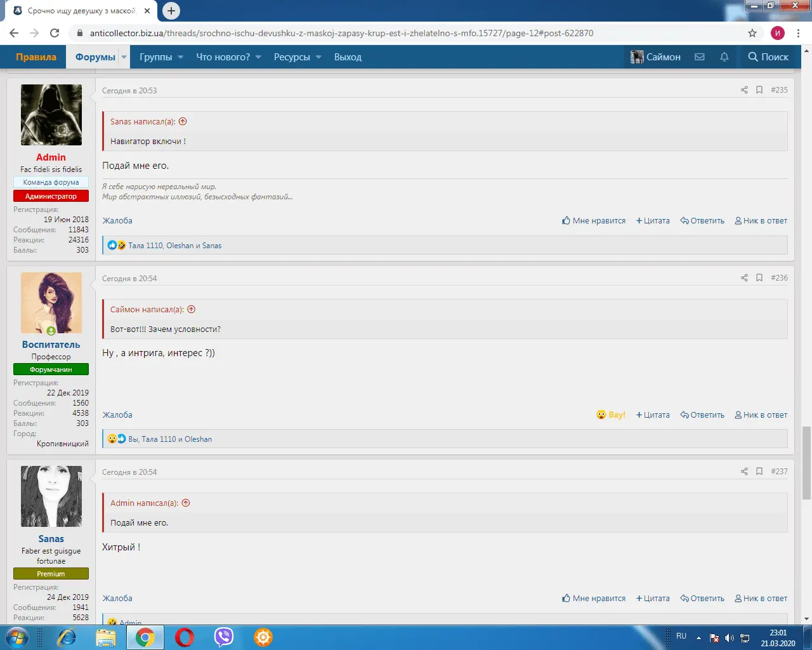This screenshot has width=812, height=650.
Task: Toggle 'Мне нравится' on post #235
Action: pyautogui.click(x=593, y=221)
